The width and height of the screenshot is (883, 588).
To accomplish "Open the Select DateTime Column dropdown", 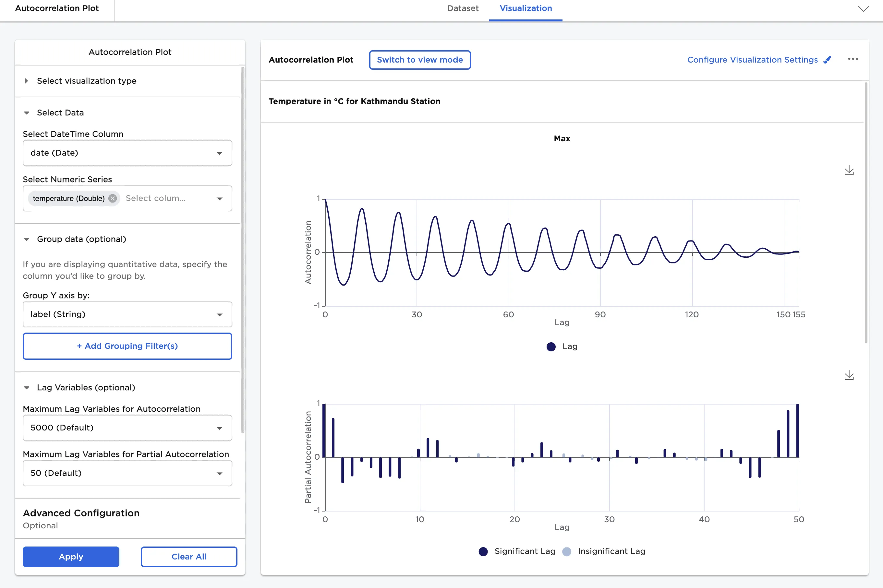I will 127,153.
